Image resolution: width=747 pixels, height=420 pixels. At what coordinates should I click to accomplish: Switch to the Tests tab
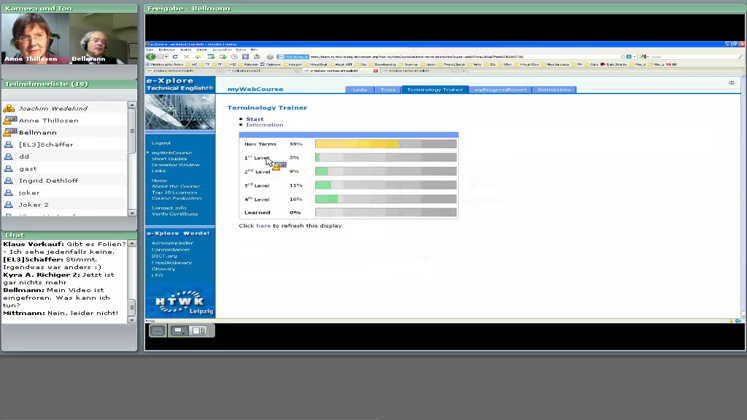click(387, 90)
